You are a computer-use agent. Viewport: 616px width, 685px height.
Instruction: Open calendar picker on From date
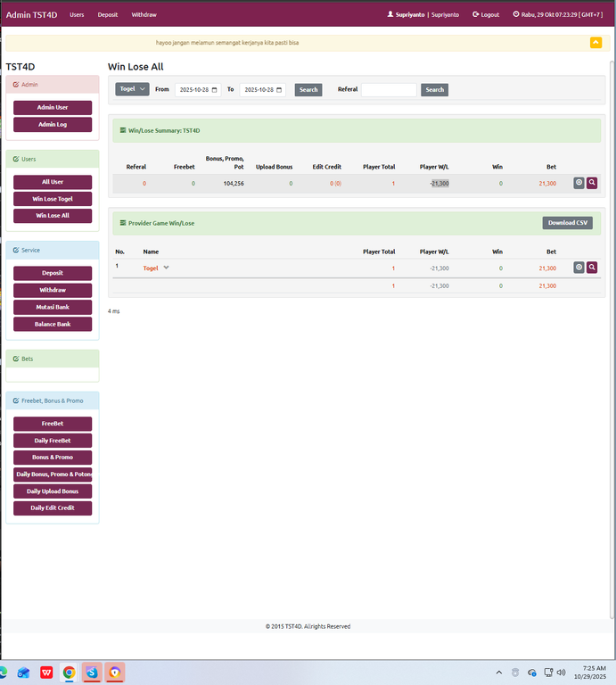[x=214, y=90]
